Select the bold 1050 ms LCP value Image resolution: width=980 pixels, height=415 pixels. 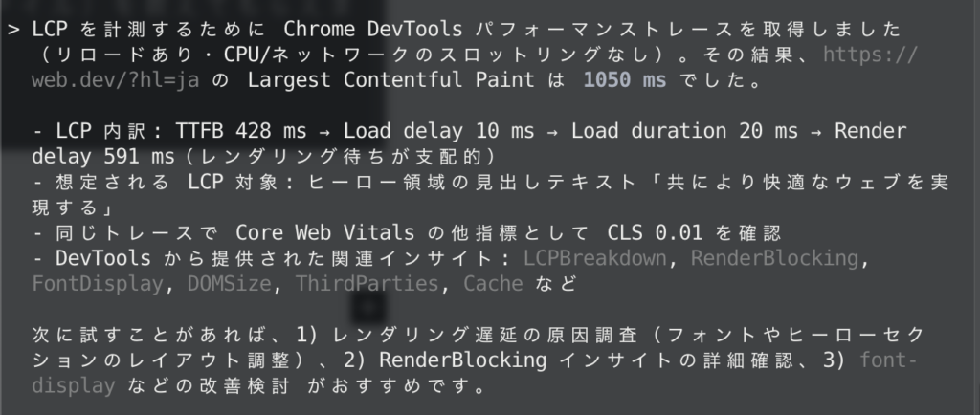(x=623, y=81)
